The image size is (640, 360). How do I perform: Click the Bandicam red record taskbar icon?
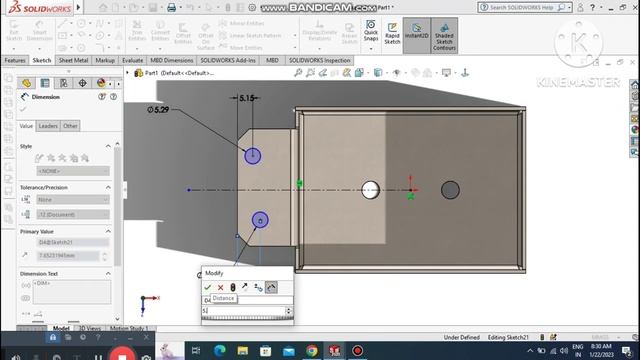[x=358, y=351]
